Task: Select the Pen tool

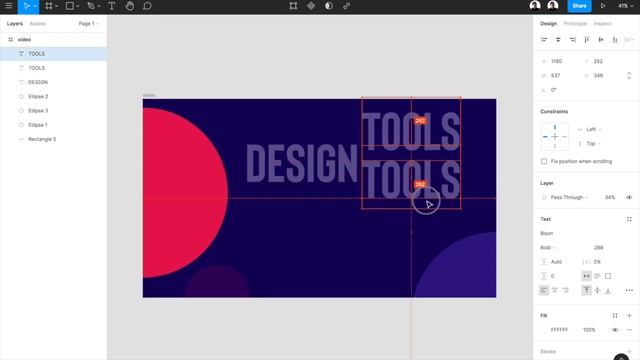Action: [x=91, y=6]
